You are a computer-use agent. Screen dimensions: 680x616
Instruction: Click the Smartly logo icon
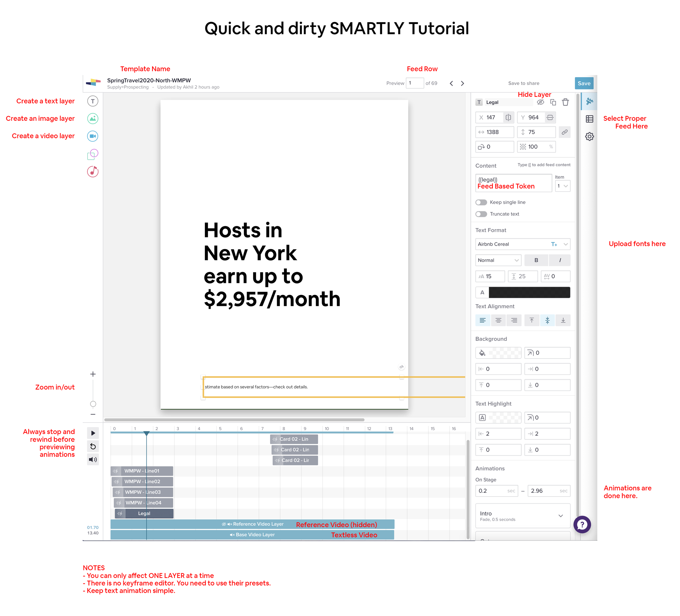click(x=93, y=82)
